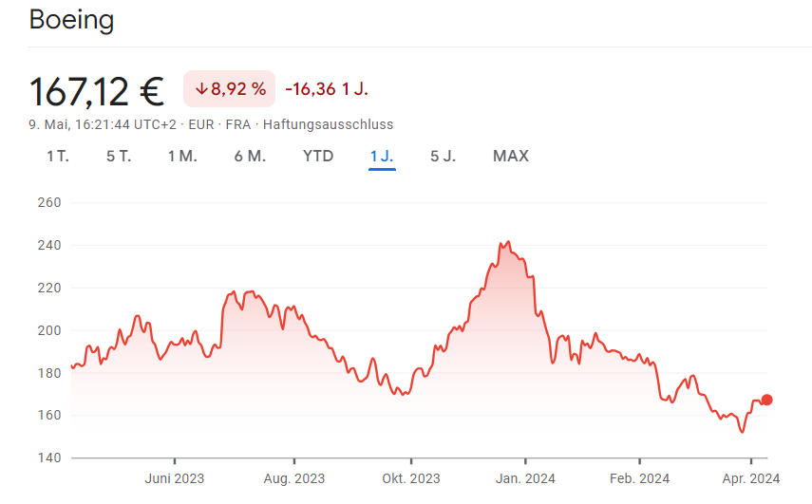Image resolution: width=812 pixels, height=504 pixels.
Task: Select the 1 J. range tab
Action: [x=382, y=157]
